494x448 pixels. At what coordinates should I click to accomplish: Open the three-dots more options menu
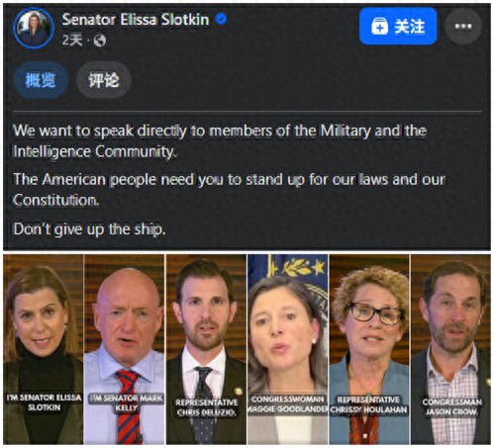click(463, 26)
